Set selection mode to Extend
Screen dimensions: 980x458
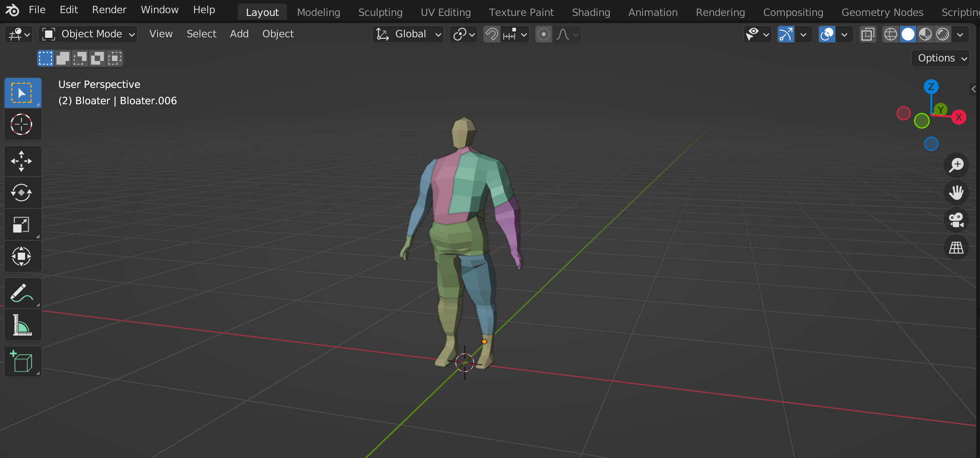tap(63, 58)
